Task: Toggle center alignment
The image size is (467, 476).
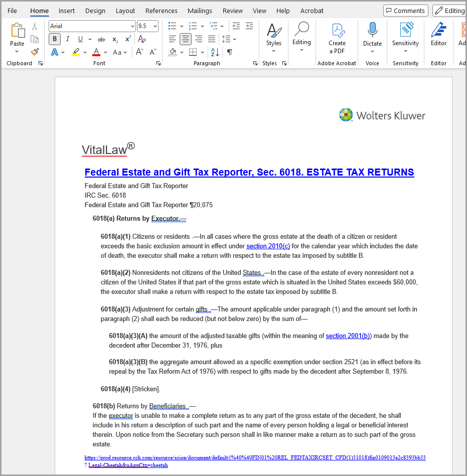Action: (186, 39)
